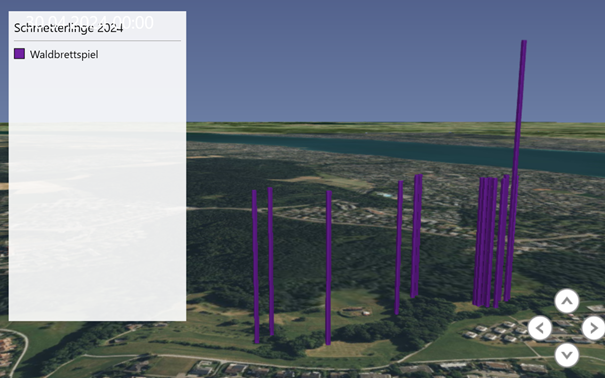Screen dimensions: 605x378
Task: Rotate the map using the right arrow
Action: [x=593, y=328]
